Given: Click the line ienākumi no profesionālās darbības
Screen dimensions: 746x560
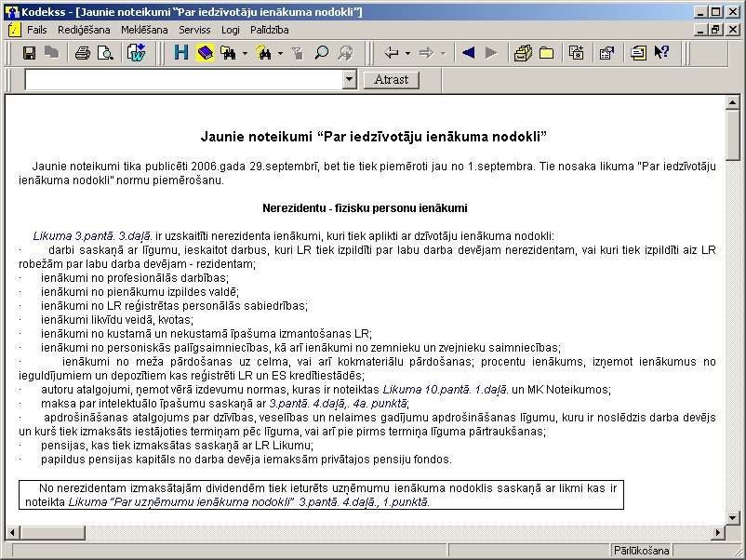Looking at the screenshot, I should tap(135, 278).
